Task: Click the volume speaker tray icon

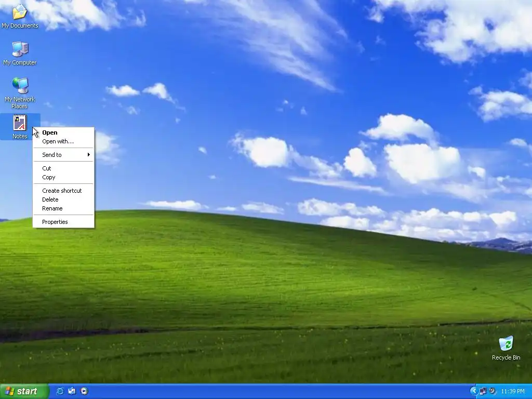Action: pyautogui.click(x=493, y=391)
